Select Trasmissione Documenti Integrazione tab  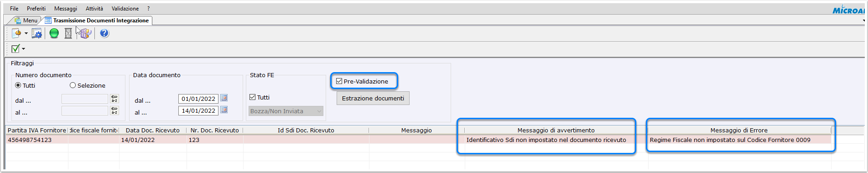(x=97, y=20)
